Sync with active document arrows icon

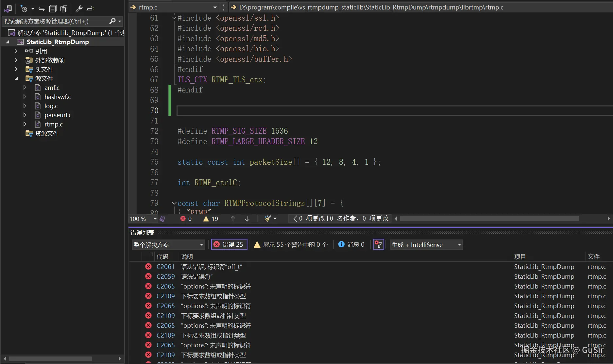[42, 8]
